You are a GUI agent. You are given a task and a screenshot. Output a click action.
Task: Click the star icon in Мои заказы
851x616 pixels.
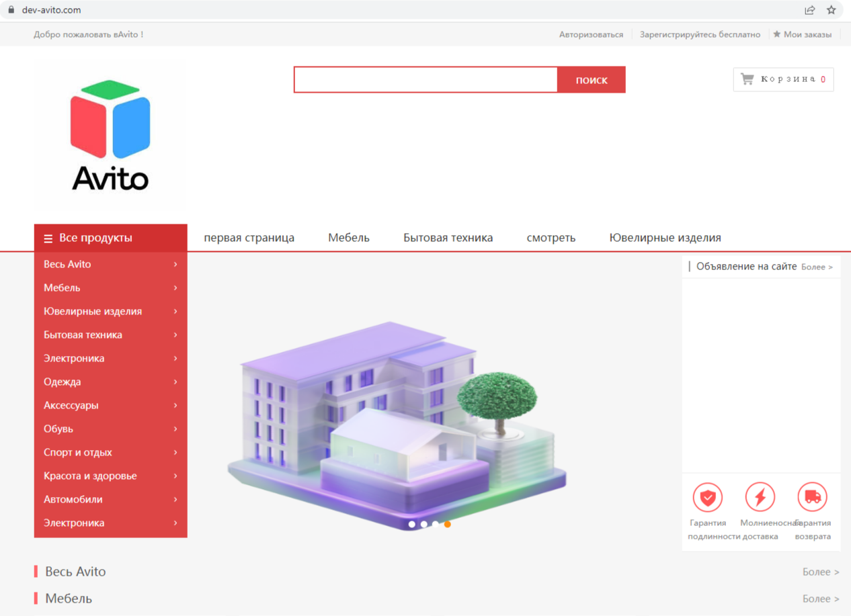[x=776, y=34]
